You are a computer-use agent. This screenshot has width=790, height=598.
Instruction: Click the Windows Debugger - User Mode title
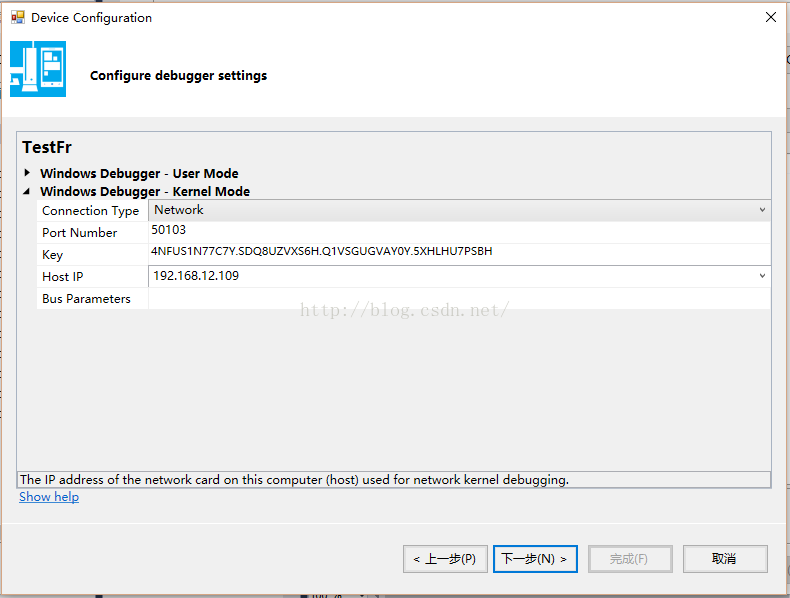tap(140, 173)
